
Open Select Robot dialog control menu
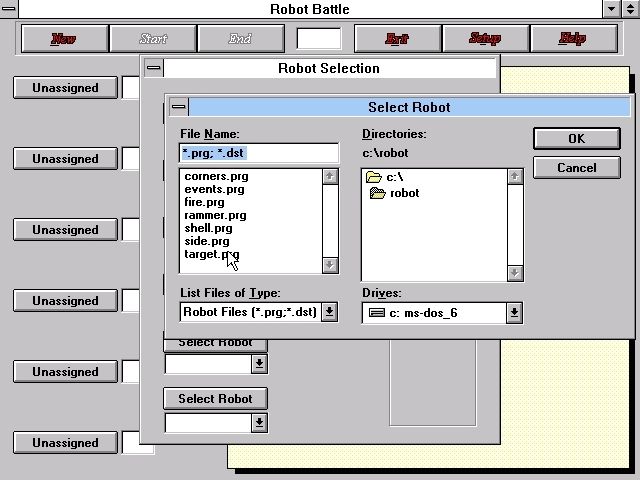[x=178, y=107]
